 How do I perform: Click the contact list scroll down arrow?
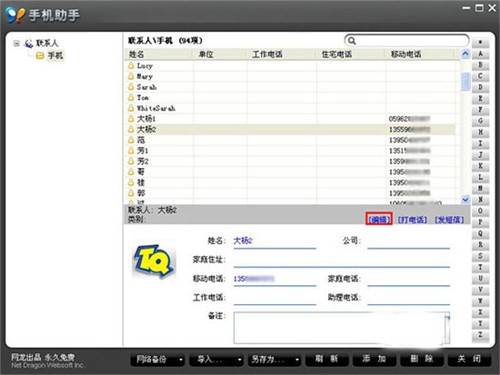click(x=465, y=200)
